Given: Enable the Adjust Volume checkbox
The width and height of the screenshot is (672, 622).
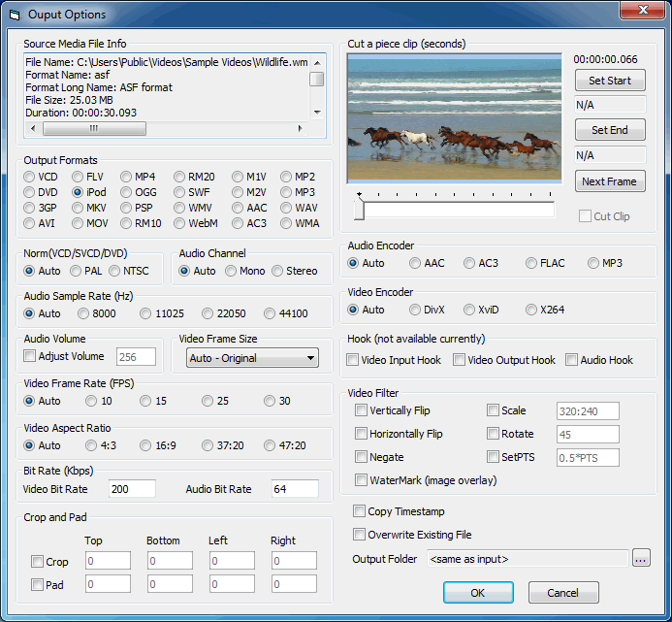Looking at the screenshot, I should click(x=31, y=356).
